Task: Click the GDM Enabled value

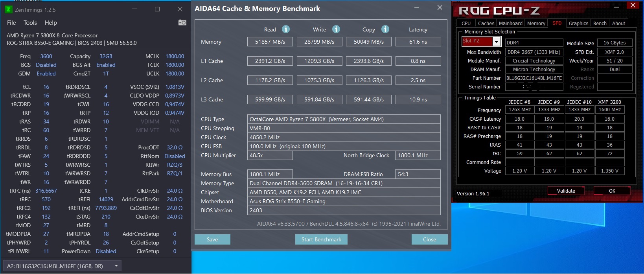Action: click(46, 74)
